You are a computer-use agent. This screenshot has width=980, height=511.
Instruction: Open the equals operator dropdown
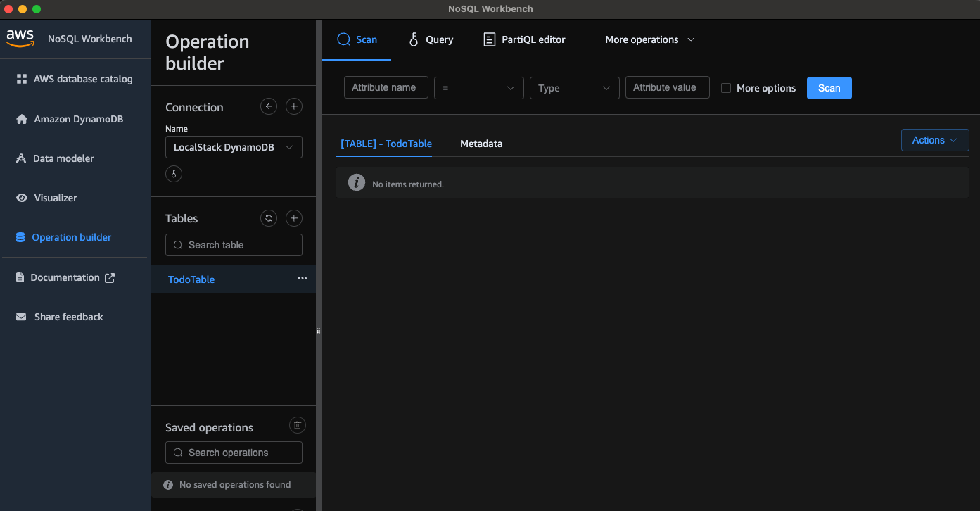click(479, 88)
